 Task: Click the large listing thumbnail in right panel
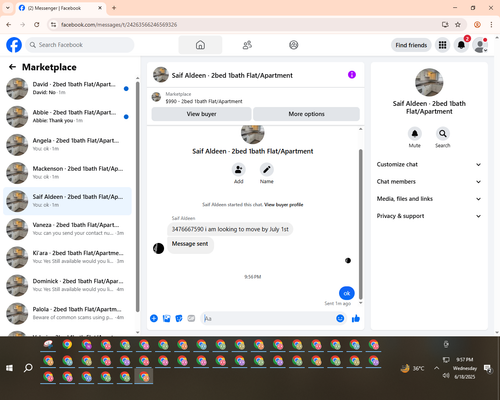coord(429,82)
